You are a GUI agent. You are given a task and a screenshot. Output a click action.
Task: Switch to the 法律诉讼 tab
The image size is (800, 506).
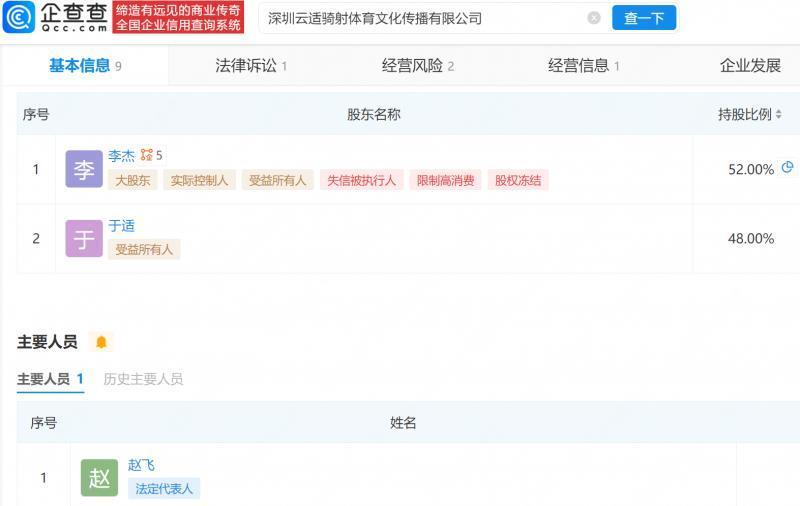[251, 66]
